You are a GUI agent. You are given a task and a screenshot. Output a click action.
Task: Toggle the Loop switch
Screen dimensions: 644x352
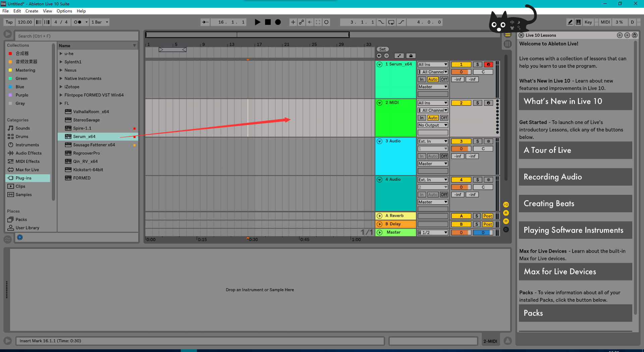391,22
